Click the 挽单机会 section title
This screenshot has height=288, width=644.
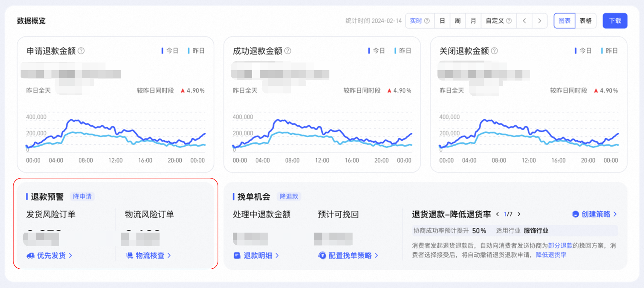point(254,197)
